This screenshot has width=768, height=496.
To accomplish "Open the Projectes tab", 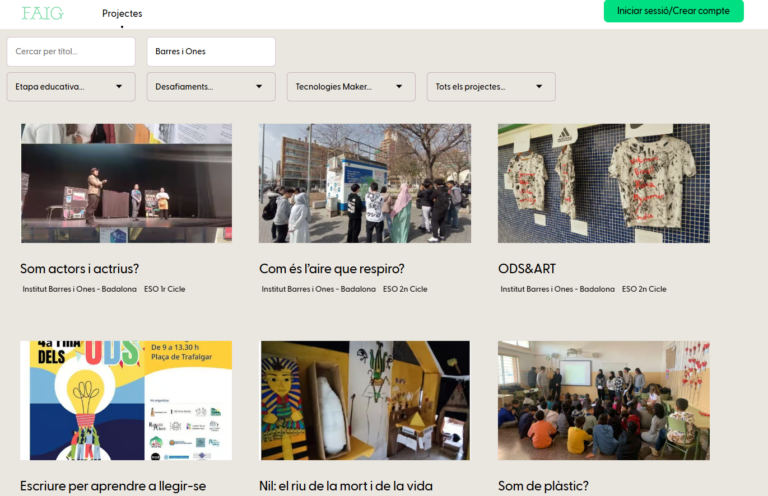I will (122, 14).
